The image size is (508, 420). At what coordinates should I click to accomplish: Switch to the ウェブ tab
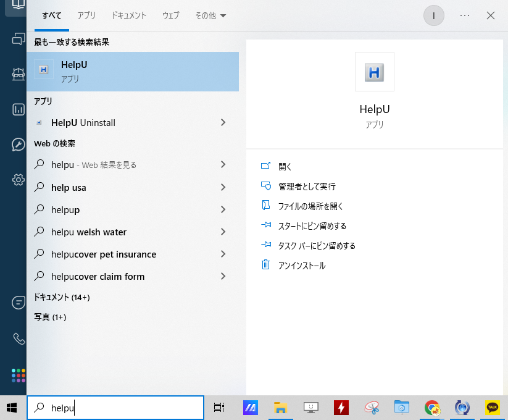point(170,15)
